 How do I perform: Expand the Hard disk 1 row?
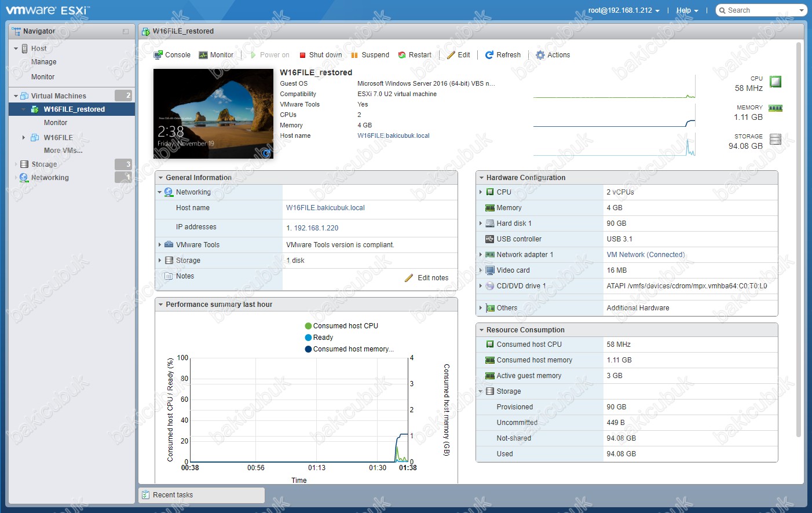click(x=481, y=223)
